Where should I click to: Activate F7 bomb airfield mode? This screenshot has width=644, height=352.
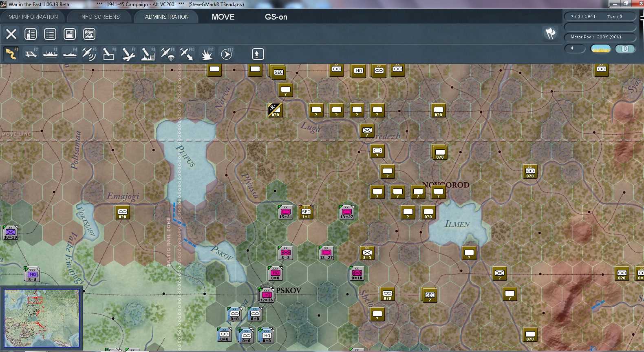click(x=128, y=54)
